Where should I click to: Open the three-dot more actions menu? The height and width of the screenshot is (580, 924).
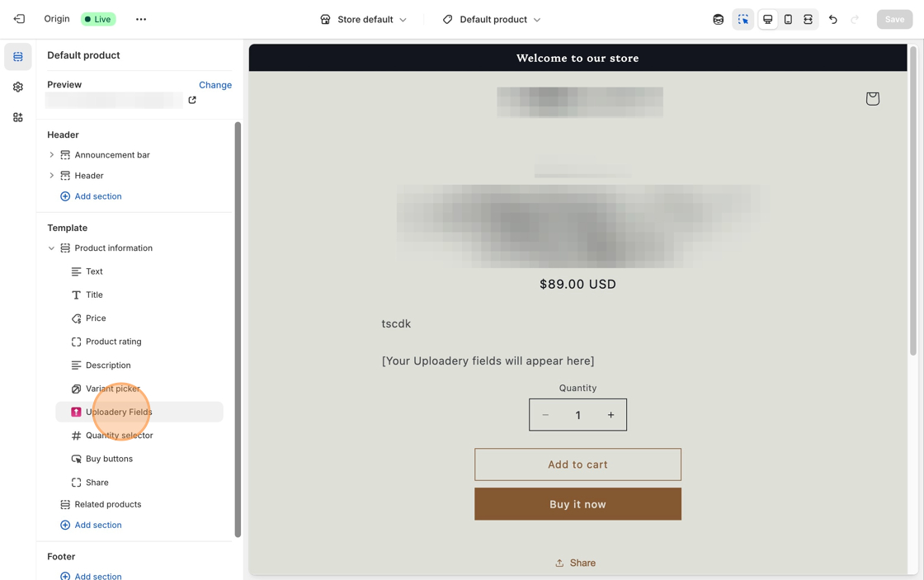point(141,19)
